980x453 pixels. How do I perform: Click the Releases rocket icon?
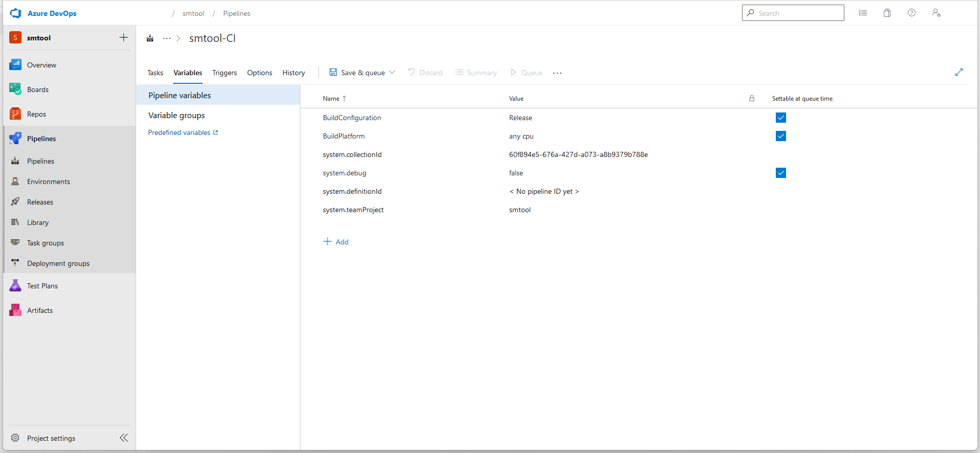[x=15, y=202]
